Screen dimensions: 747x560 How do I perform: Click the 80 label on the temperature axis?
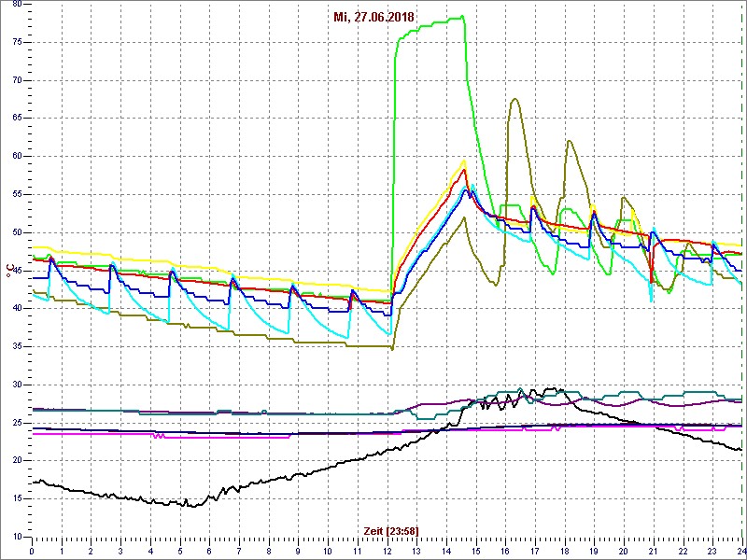pyautogui.click(x=17, y=4)
